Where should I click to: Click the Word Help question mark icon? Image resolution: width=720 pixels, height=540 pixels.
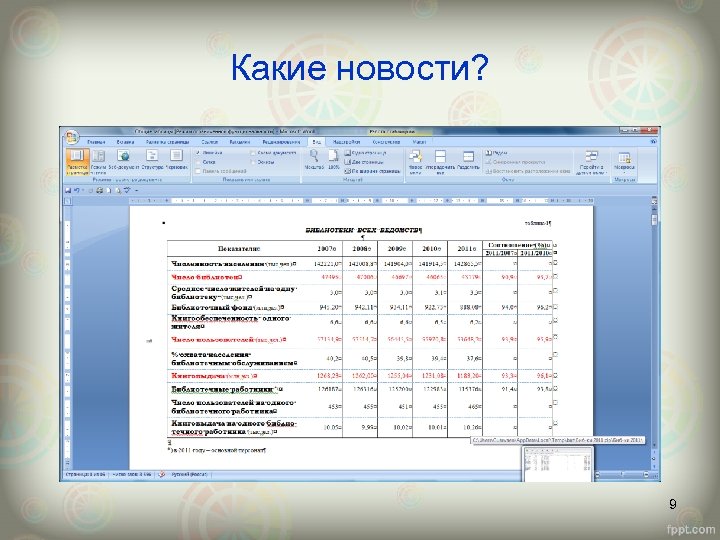(653, 142)
